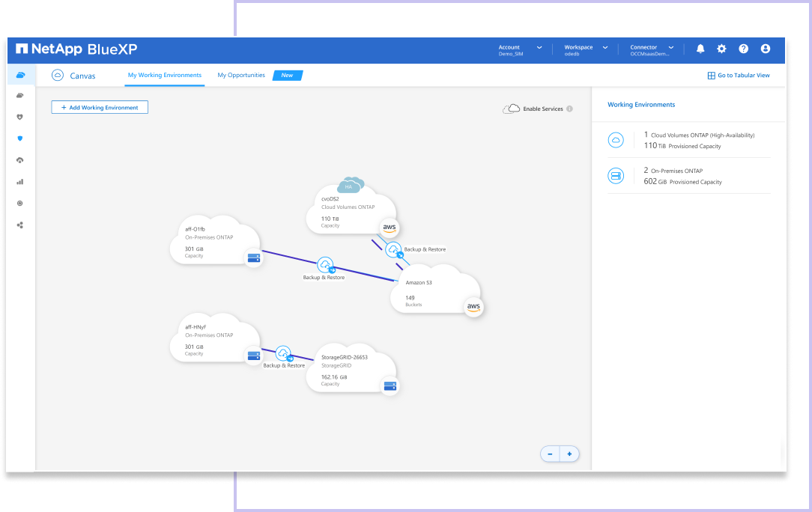The width and height of the screenshot is (812, 512).
Task: Select the shield protection sidebar icon
Action: click(20, 138)
